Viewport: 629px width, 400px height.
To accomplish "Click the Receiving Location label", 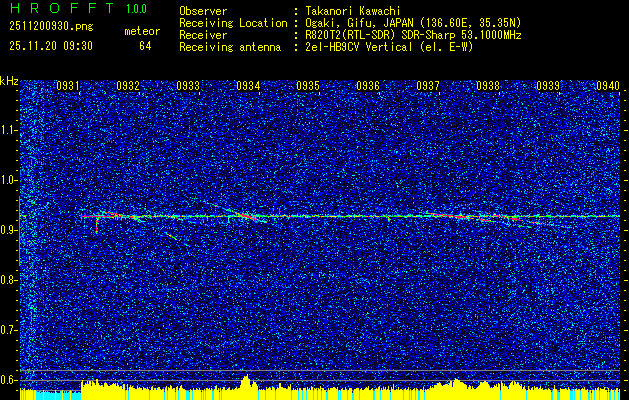I will coord(233,23).
